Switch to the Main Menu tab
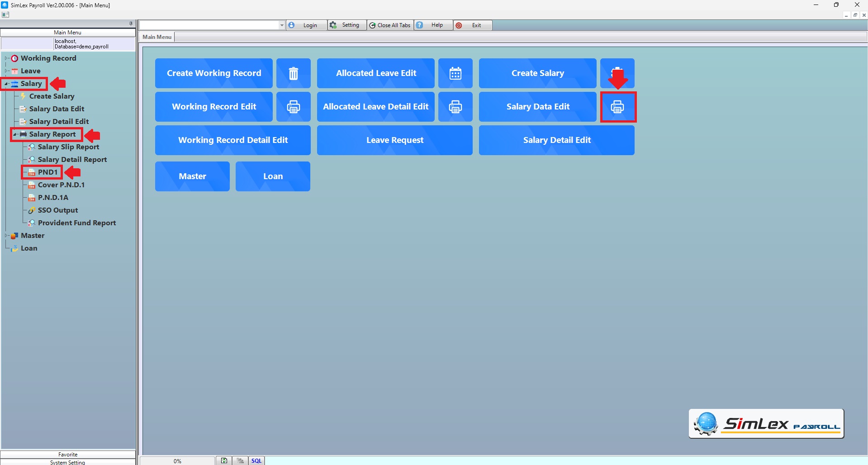Image resolution: width=868 pixels, height=465 pixels. pyautogui.click(x=157, y=37)
